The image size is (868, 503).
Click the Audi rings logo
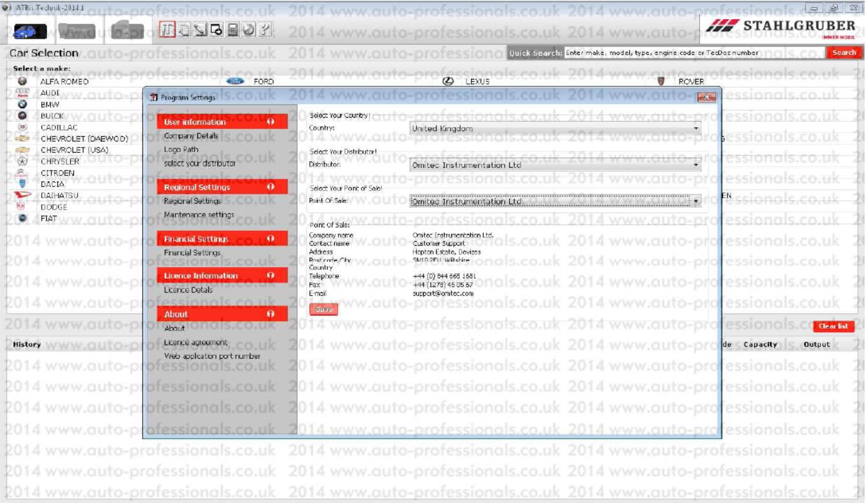click(x=22, y=93)
